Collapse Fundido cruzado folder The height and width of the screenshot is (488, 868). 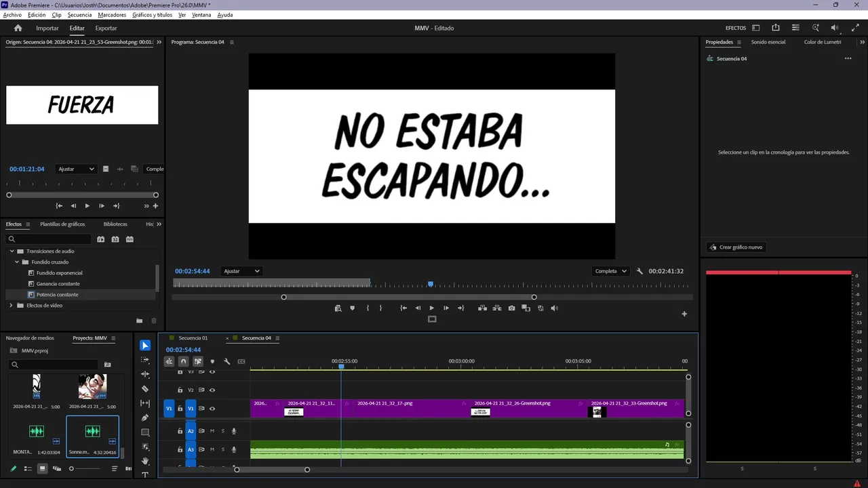(17, 262)
